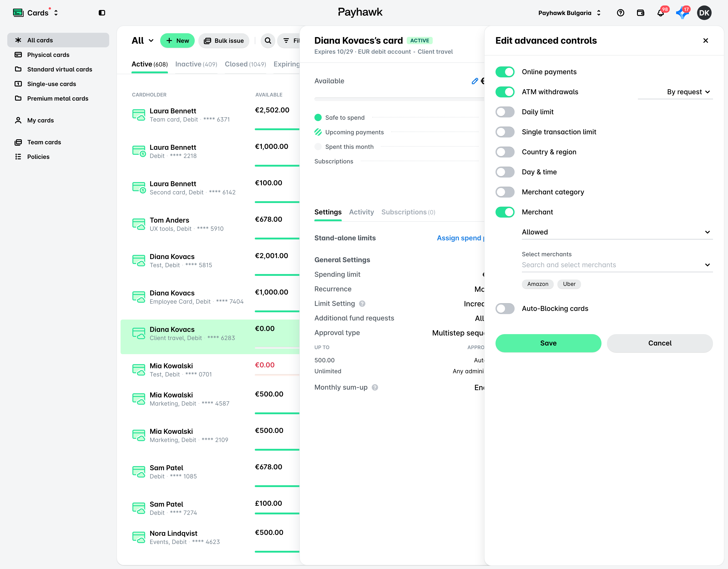Click the search magnifier icon
This screenshot has height=569, width=728.
click(268, 41)
